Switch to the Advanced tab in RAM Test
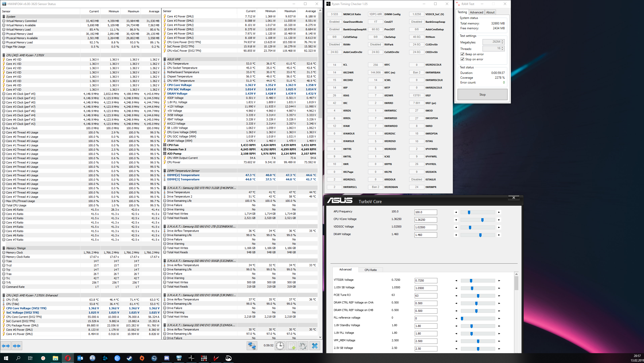Viewport: 644px width, 363px height. click(x=476, y=12)
